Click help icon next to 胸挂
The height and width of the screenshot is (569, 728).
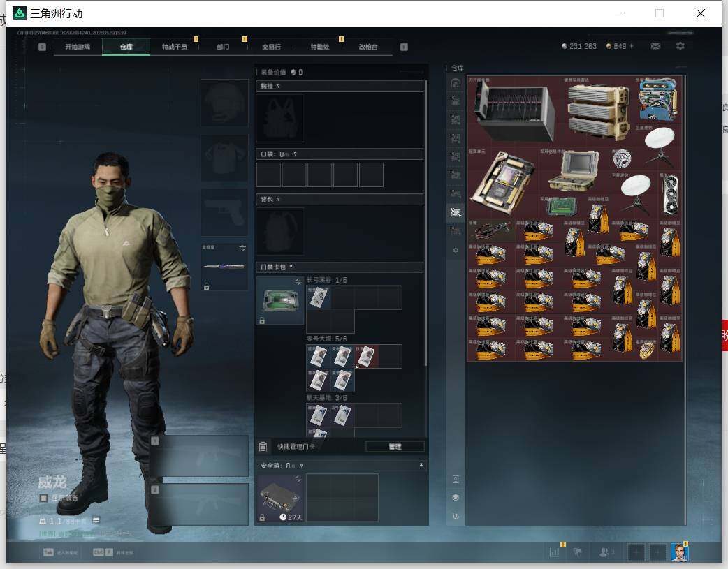[278, 87]
